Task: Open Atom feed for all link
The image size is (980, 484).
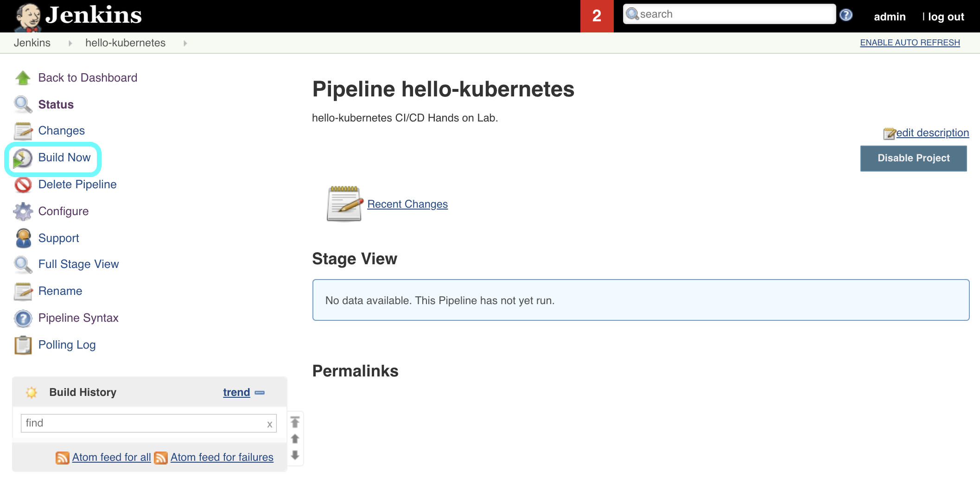Action: (x=111, y=457)
